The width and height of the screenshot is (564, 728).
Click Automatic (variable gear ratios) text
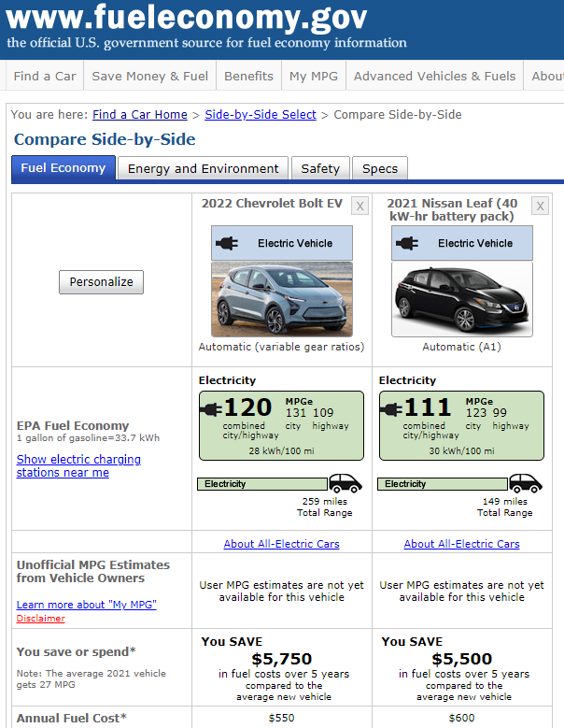click(282, 347)
